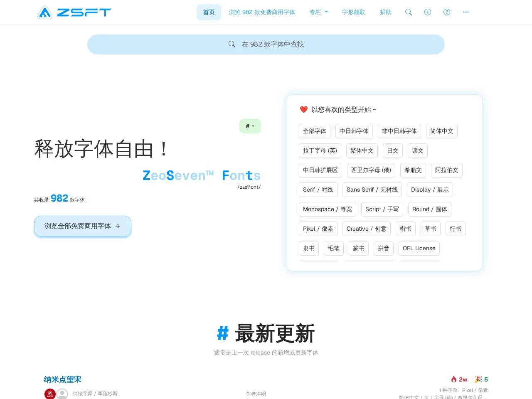Click the ZSFT logo in header
The height and width of the screenshot is (399, 532).
(74, 12)
